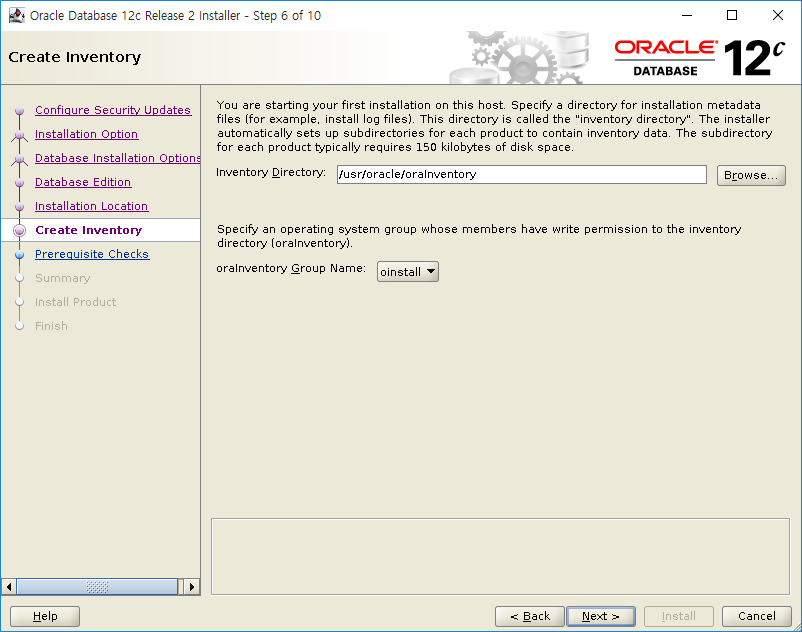Open the Database Installation Options step
The image size is (802, 632).
coord(118,158)
